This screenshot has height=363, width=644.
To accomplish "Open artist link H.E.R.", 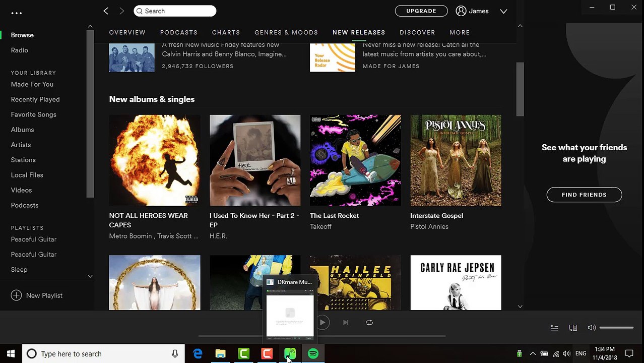I will tap(218, 236).
